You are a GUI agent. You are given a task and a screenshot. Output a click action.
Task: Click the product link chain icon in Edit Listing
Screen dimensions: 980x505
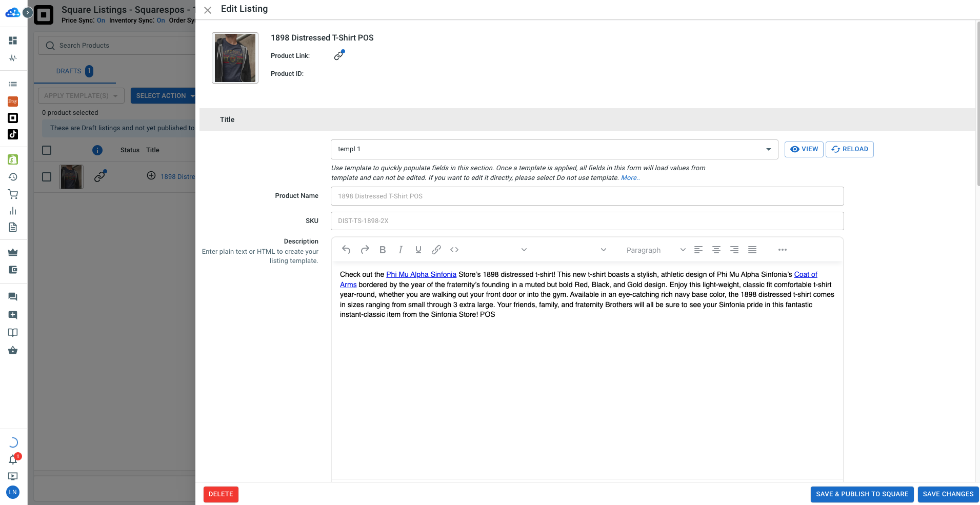[339, 55]
